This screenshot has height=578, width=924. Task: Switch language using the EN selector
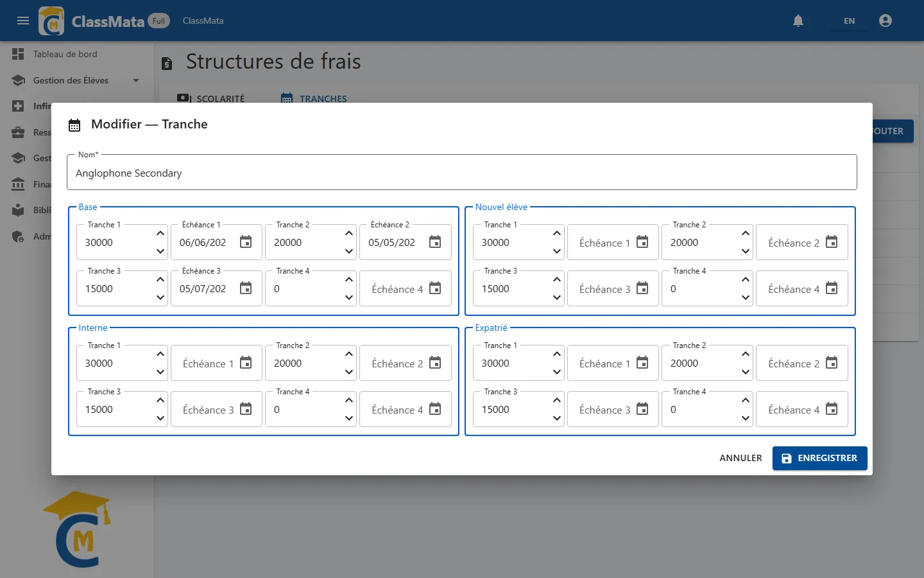coord(849,21)
